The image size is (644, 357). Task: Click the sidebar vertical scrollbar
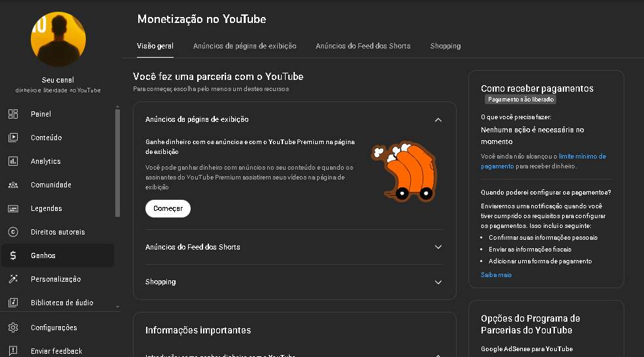(x=118, y=164)
